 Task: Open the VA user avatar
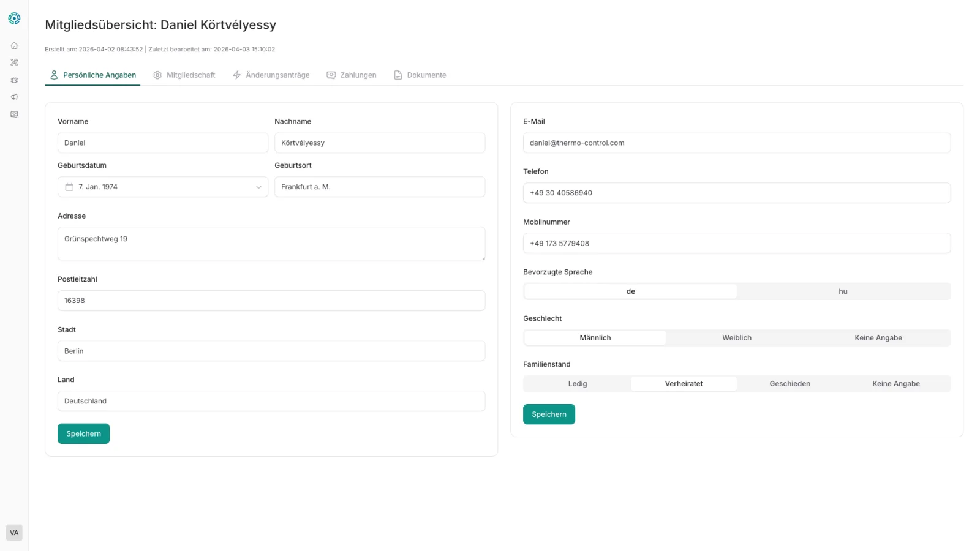click(14, 533)
